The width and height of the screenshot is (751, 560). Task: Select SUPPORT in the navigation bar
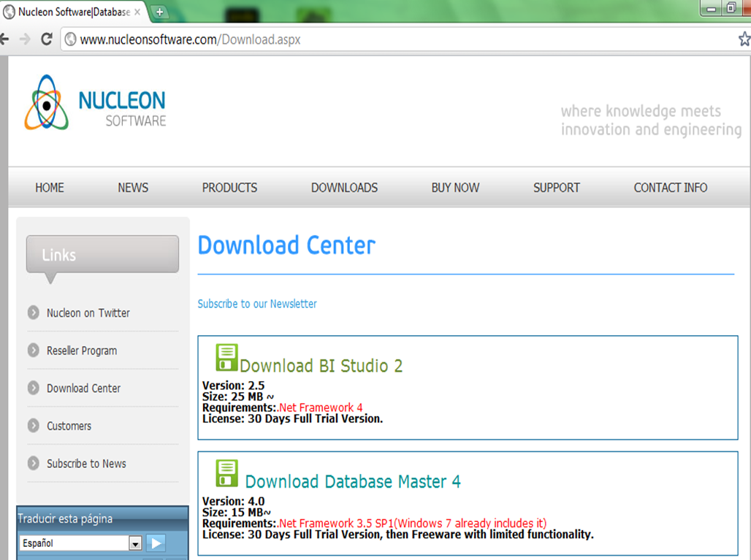556,188
